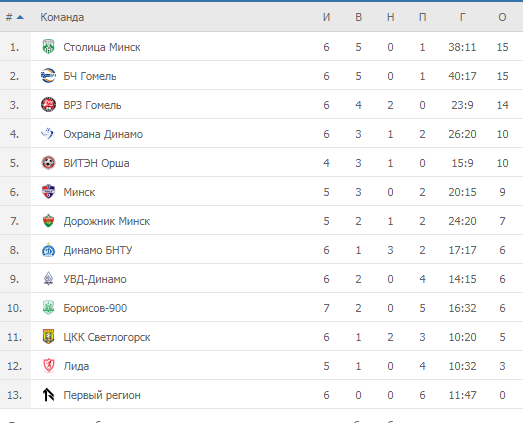
Task: Click the Столица Минск goal difference 38:11
Action: [462, 47]
